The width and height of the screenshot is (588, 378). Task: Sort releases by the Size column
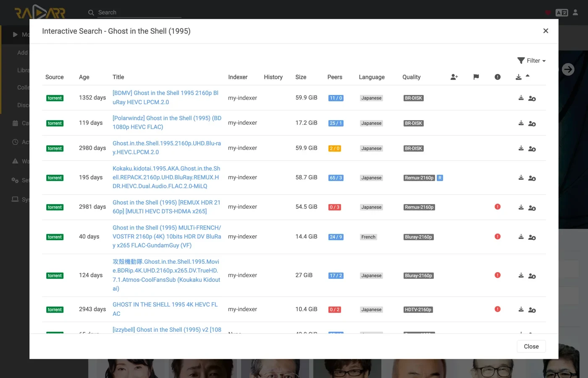[x=301, y=77]
